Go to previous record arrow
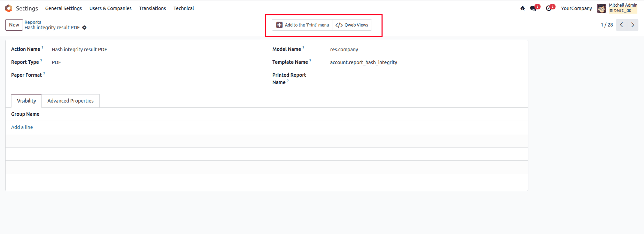This screenshot has height=234, width=644. [x=621, y=25]
